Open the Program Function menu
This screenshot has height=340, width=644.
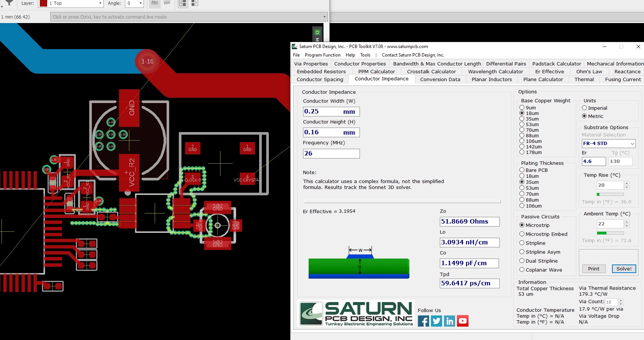pyautogui.click(x=322, y=55)
